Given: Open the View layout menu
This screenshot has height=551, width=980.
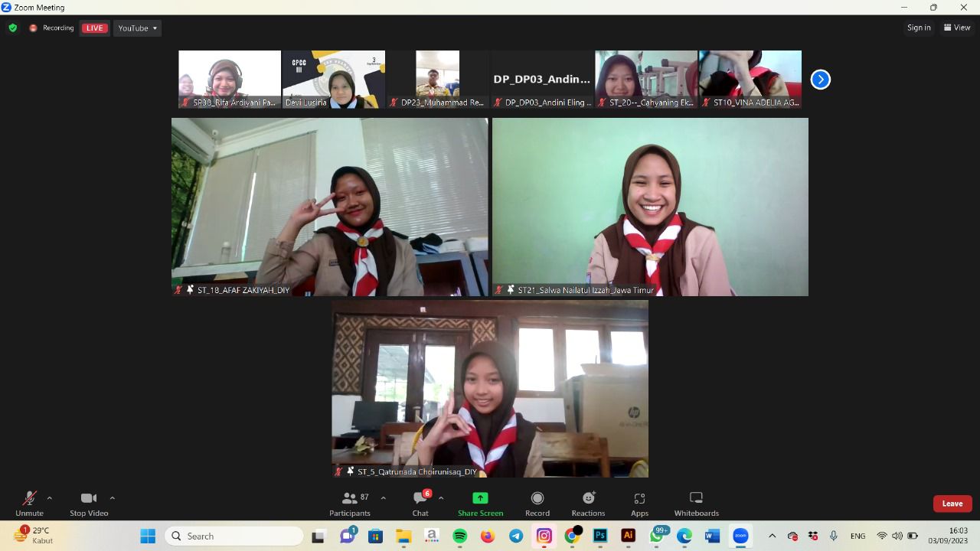Looking at the screenshot, I should (957, 28).
